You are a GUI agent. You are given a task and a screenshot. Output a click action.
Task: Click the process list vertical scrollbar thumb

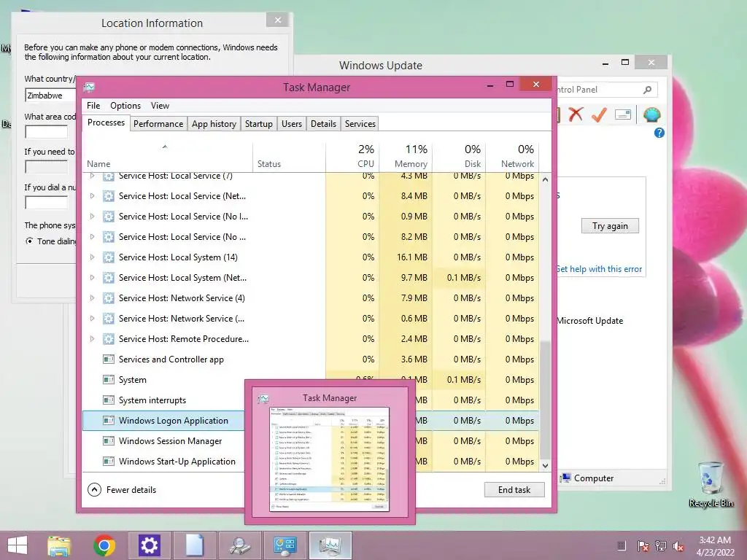(546, 399)
